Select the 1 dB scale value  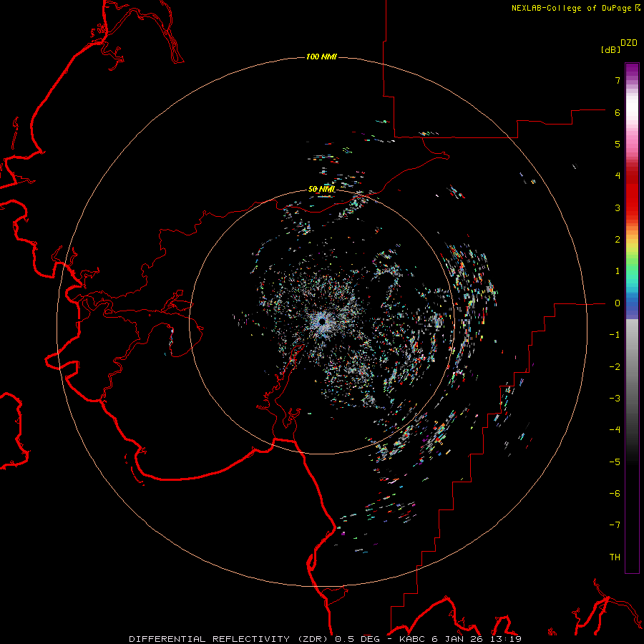(x=618, y=271)
